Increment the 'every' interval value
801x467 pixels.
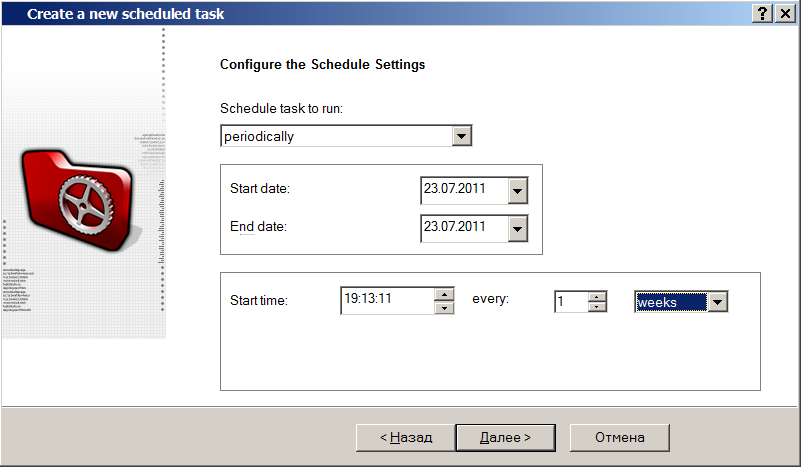tap(597, 296)
